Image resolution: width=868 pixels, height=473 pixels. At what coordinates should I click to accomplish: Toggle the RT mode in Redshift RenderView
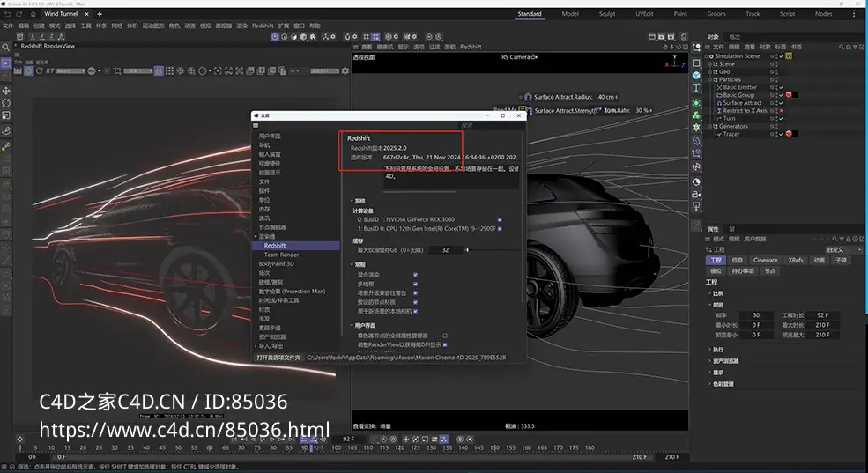[50, 70]
